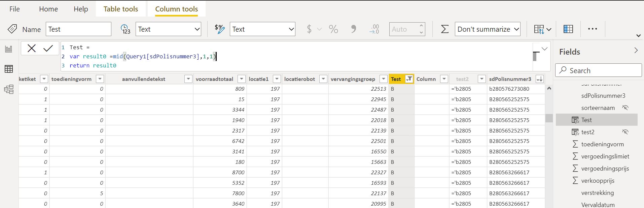Click the New table grid icon

pyautogui.click(x=568, y=29)
